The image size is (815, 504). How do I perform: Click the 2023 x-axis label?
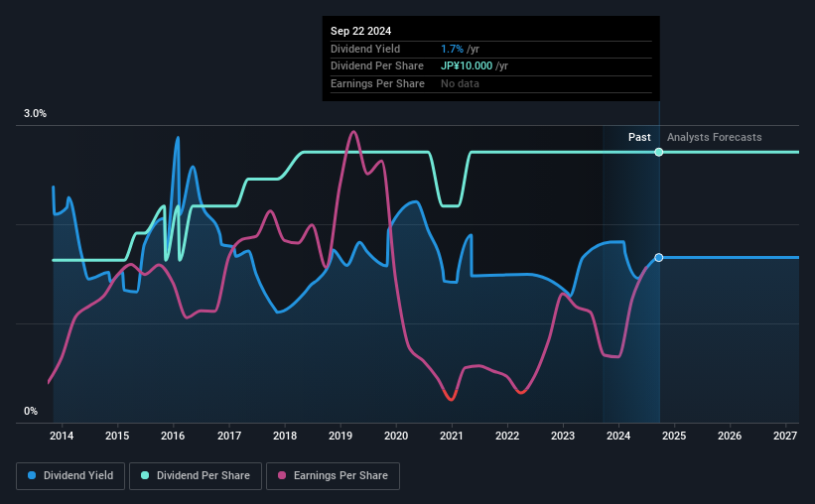coord(563,436)
